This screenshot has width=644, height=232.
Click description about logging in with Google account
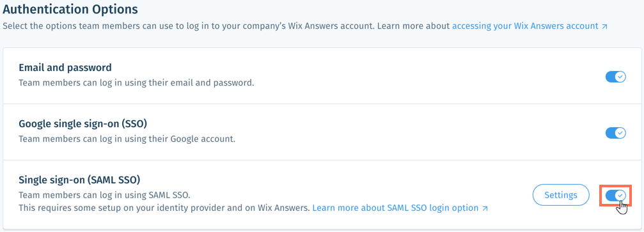tap(127, 139)
